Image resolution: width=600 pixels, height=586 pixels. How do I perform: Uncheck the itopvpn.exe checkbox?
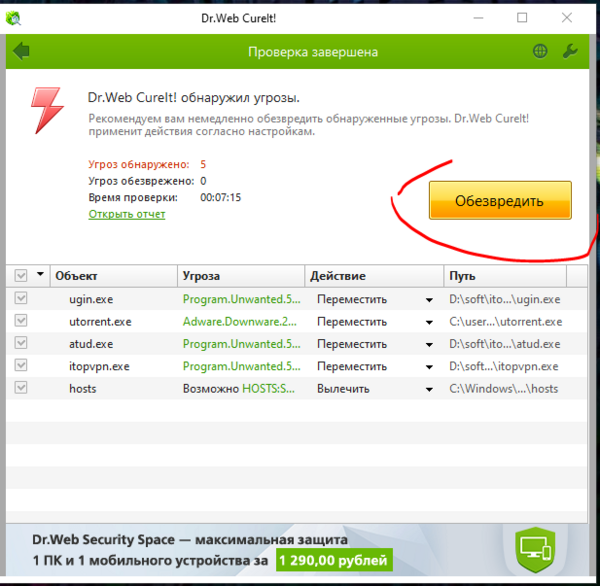pos(21,366)
